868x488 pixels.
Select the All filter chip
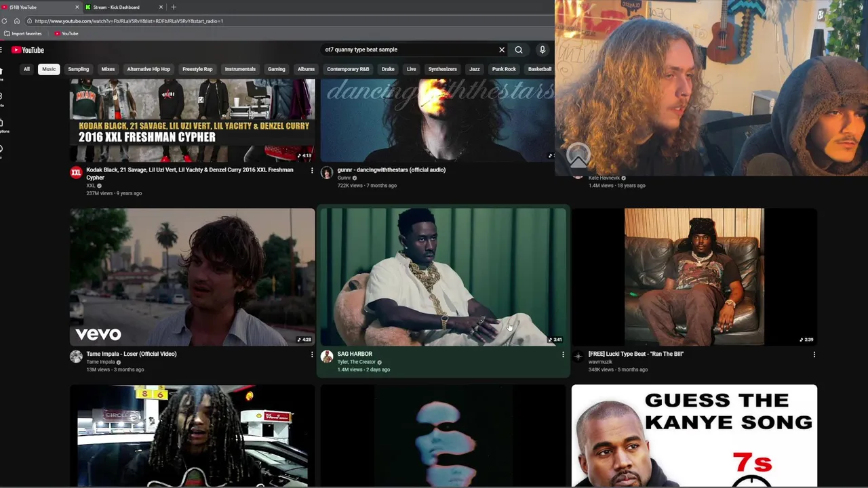click(26, 69)
